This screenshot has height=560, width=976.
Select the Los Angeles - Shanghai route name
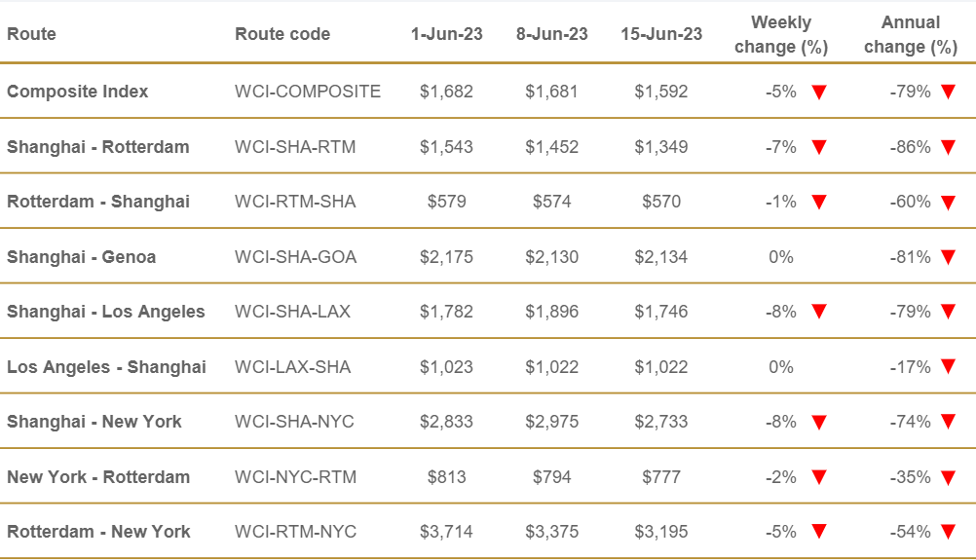106,367
